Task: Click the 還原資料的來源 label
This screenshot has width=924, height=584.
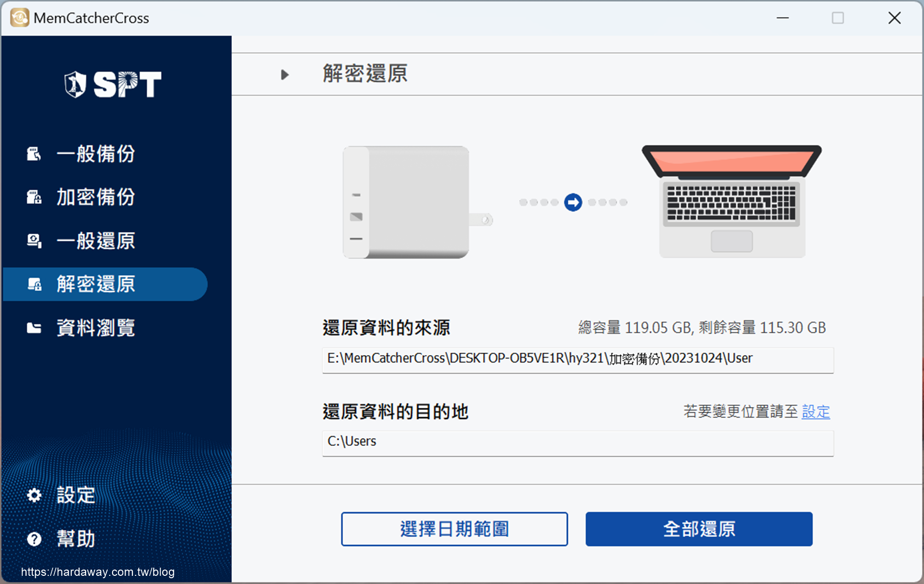Action: coord(386,328)
